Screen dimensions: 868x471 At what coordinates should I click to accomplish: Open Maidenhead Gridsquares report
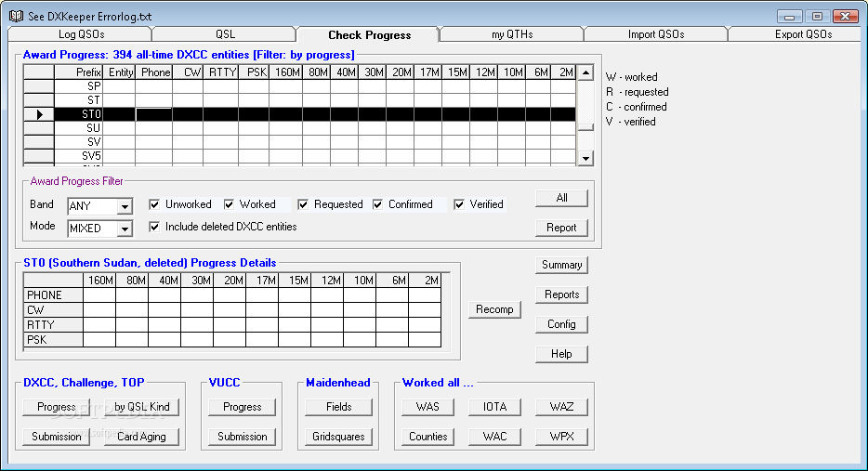[x=338, y=437]
